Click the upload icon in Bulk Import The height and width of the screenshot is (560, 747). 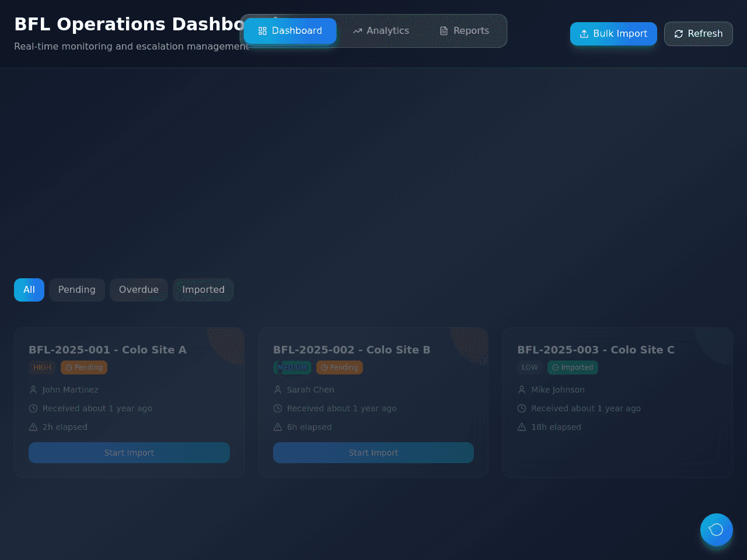[x=584, y=34]
